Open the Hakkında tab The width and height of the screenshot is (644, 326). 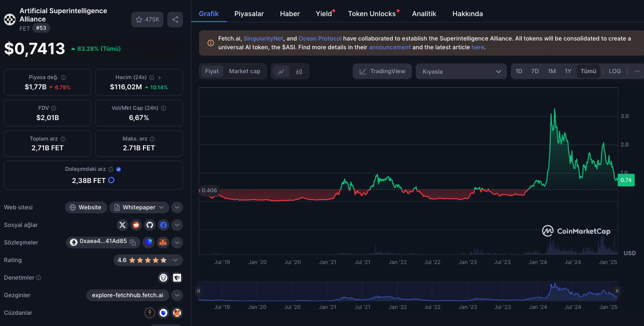[x=467, y=14]
